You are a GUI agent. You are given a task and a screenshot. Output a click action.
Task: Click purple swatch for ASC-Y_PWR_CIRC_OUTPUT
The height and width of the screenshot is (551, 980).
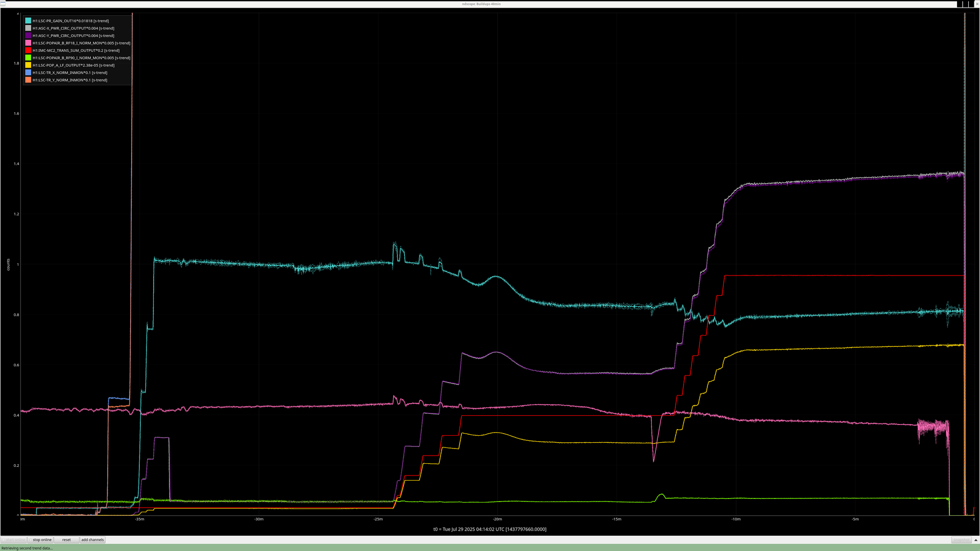(28, 36)
